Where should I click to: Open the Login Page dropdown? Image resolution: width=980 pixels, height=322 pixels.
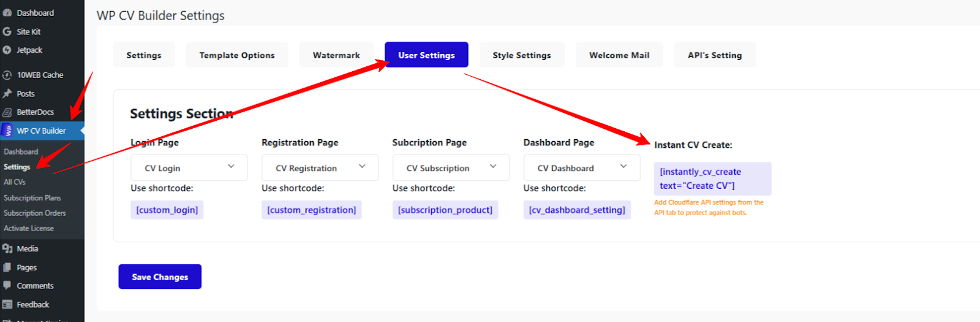(189, 167)
